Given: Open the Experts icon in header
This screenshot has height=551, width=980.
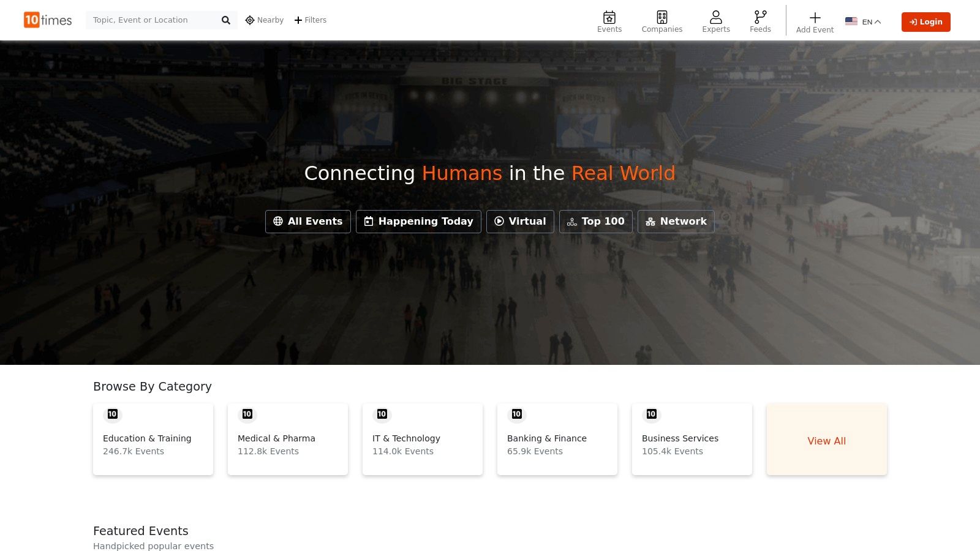Looking at the screenshot, I should click(715, 17).
